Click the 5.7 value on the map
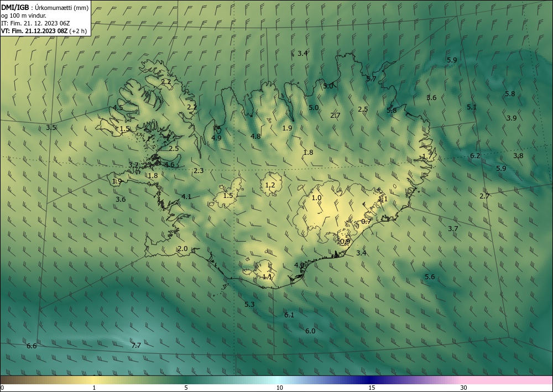Viewport: 553px width, 392px height. [371, 79]
